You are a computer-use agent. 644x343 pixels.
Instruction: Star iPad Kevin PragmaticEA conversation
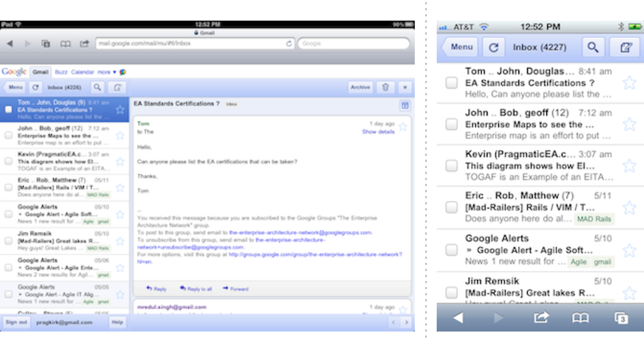coord(120,161)
